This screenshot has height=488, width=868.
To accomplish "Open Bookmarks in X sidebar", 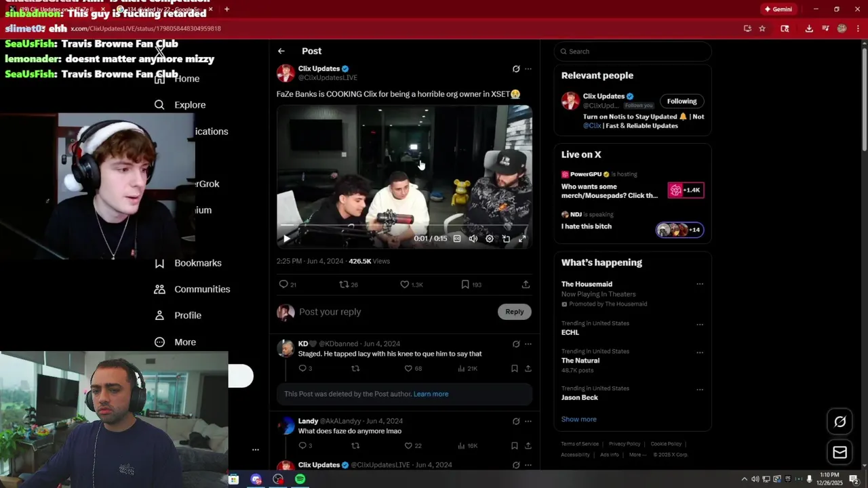I will click(188, 263).
